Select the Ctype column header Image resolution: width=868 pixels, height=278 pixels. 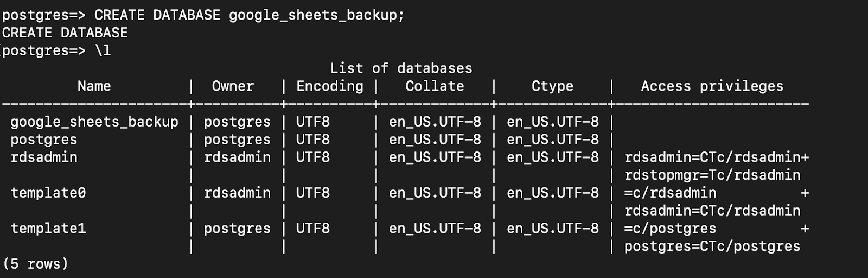pyautogui.click(x=552, y=87)
